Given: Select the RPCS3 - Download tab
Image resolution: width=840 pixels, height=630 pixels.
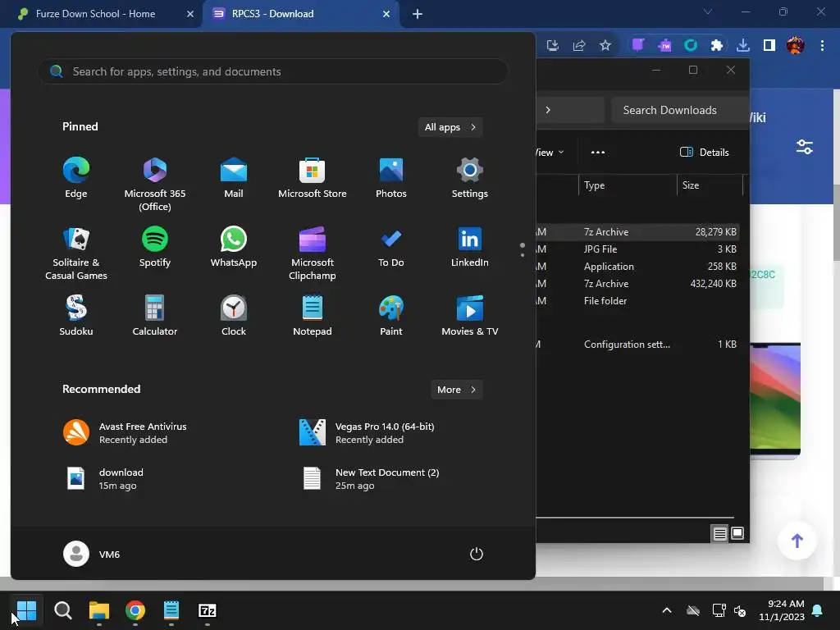Looking at the screenshot, I should [272, 14].
